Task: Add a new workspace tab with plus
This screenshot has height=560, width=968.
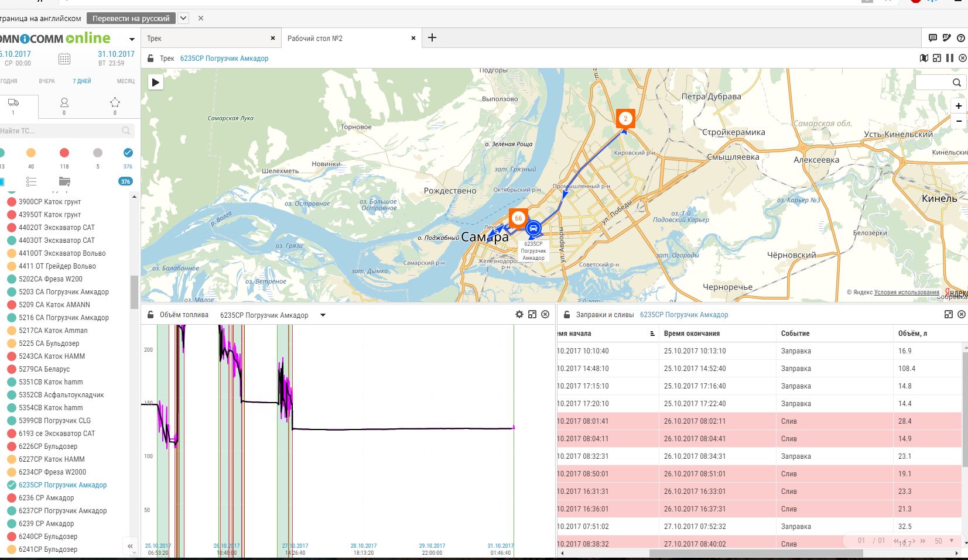Action: (432, 38)
